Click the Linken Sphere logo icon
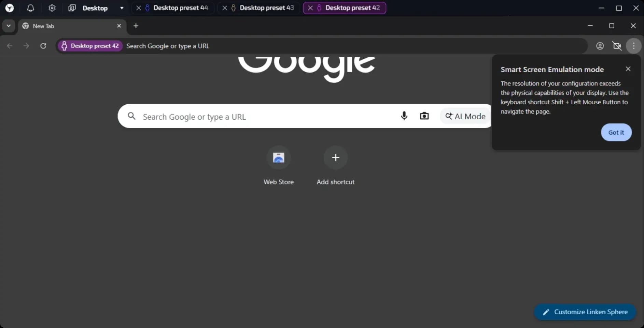This screenshot has width=644, height=328. coord(10,8)
